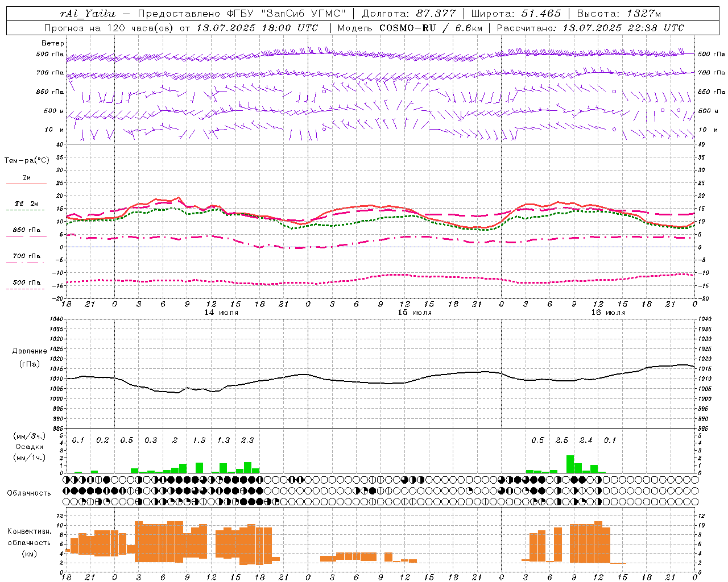This screenshot has height=582, width=728.
Task: Click the 14 июля date label
Action: tap(221, 313)
